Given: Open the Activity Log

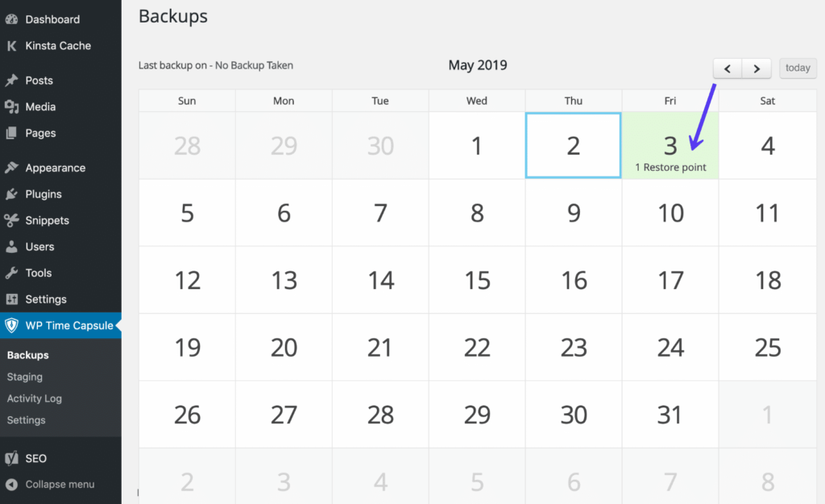Looking at the screenshot, I should tap(35, 398).
